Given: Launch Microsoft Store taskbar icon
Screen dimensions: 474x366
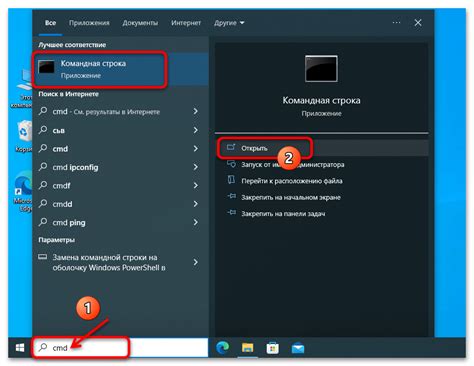Looking at the screenshot, I should tap(272, 348).
